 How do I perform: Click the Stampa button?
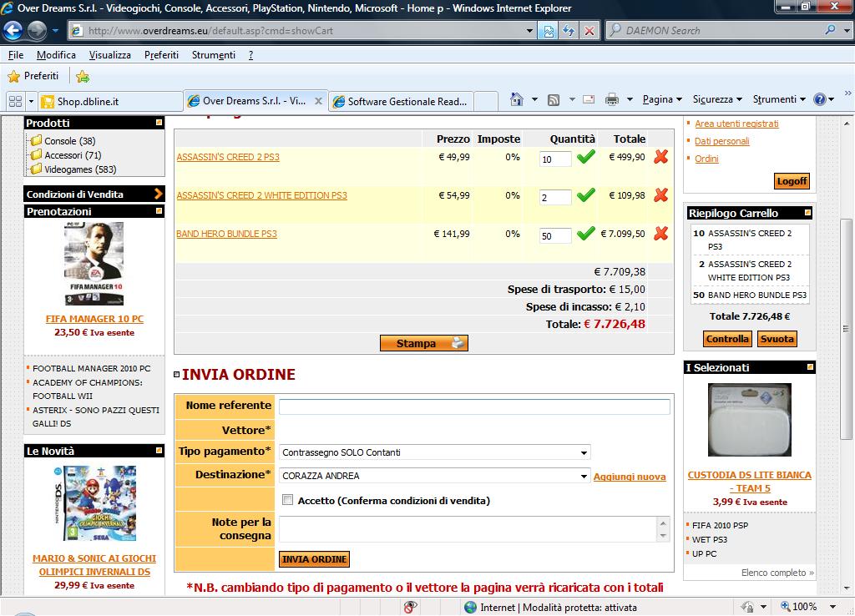(x=423, y=343)
